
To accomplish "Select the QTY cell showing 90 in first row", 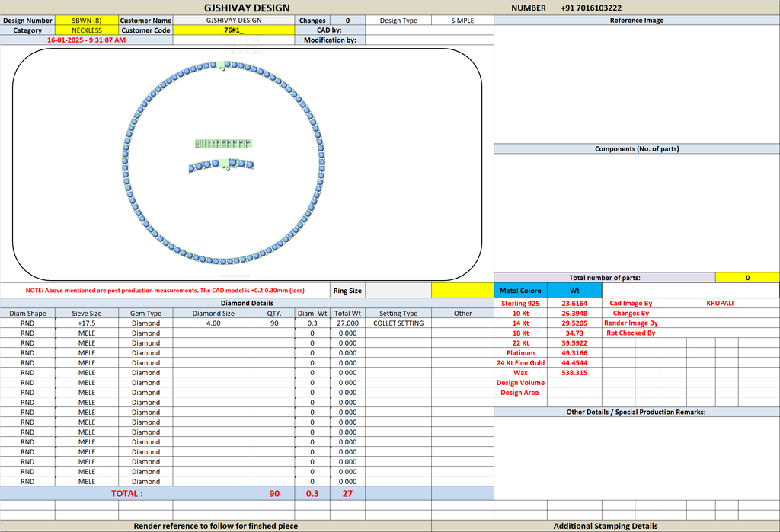I will tap(274, 323).
